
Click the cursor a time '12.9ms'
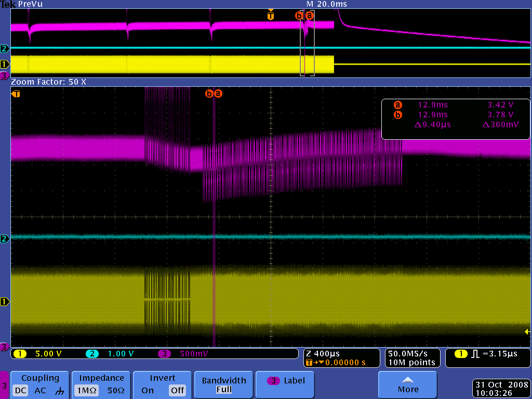click(433, 105)
